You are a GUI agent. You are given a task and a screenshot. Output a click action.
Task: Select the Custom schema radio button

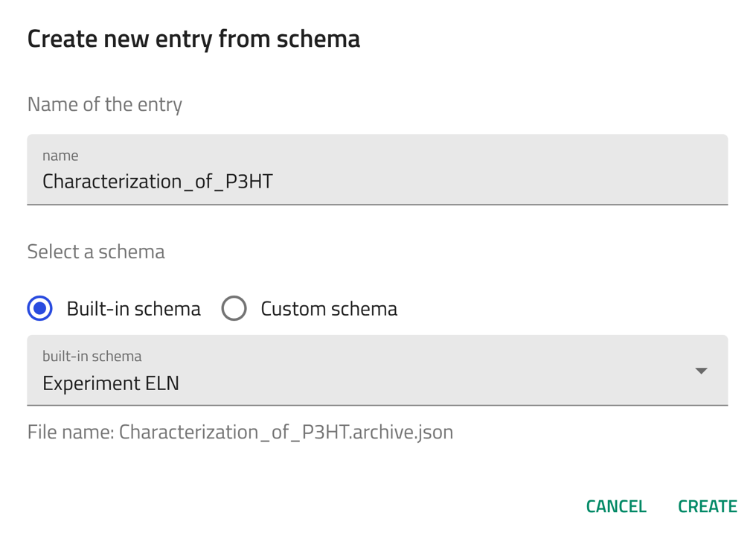[x=234, y=308]
